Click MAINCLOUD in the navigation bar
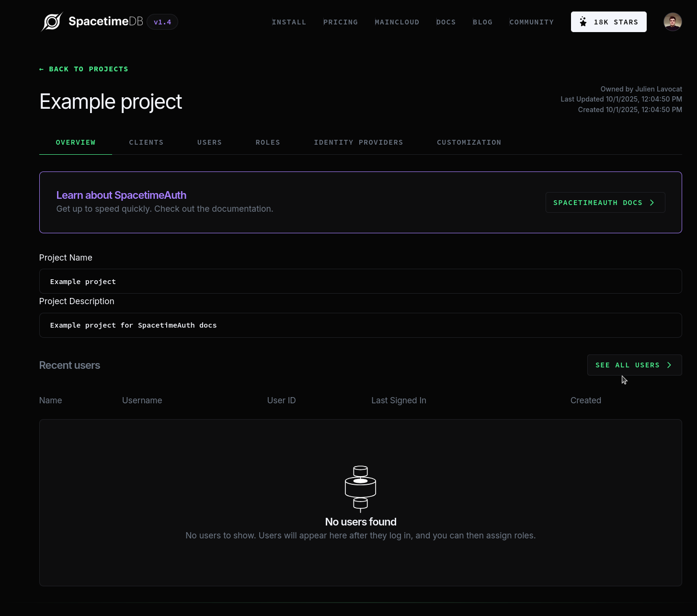The image size is (697, 616). coord(397,22)
